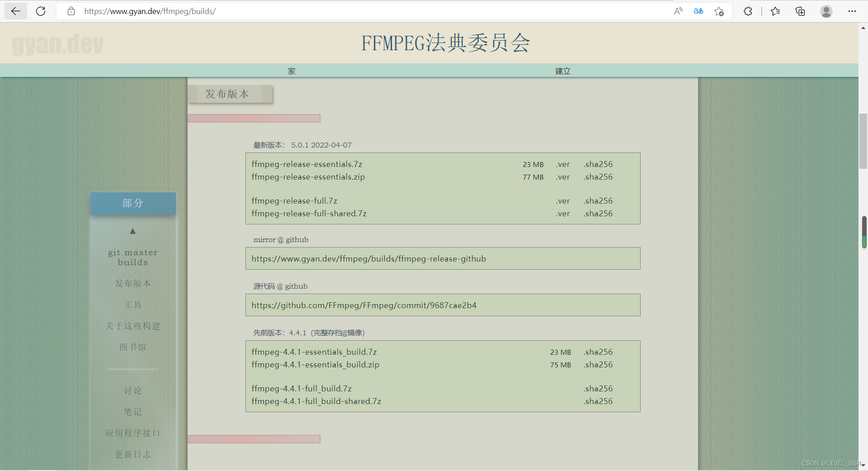Open the 工具 sidebar link
868x471 pixels.
coord(133,304)
